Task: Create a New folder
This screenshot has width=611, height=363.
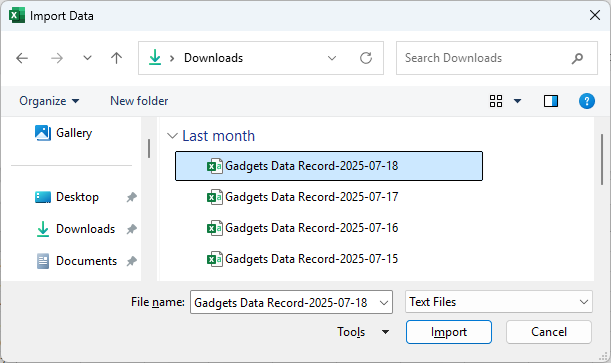Action: point(139,101)
